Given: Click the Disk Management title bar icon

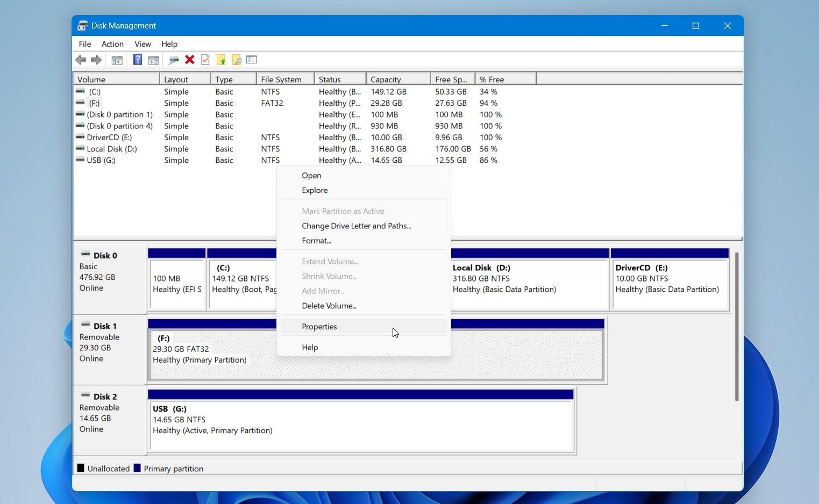Looking at the screenshot, I should pyautogui.click(x=82, y=25).
